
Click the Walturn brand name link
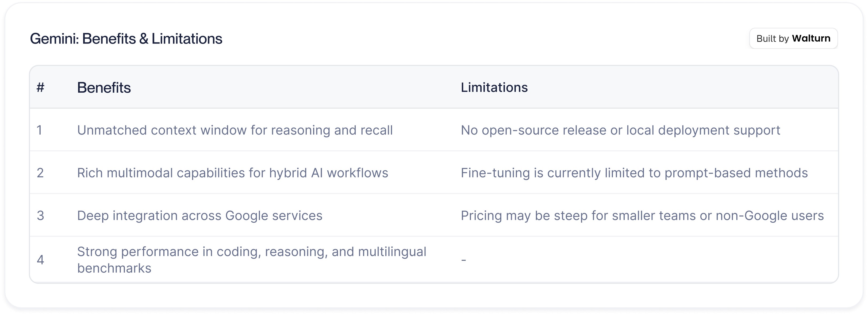tap(811, 38)
